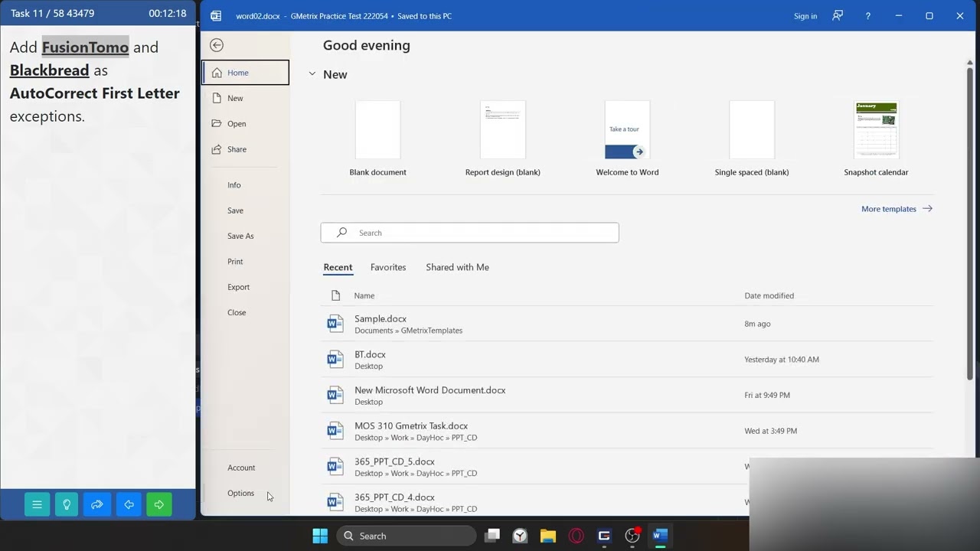
Task: Select Single spaced (blank) template
Action: click(752, 139)
